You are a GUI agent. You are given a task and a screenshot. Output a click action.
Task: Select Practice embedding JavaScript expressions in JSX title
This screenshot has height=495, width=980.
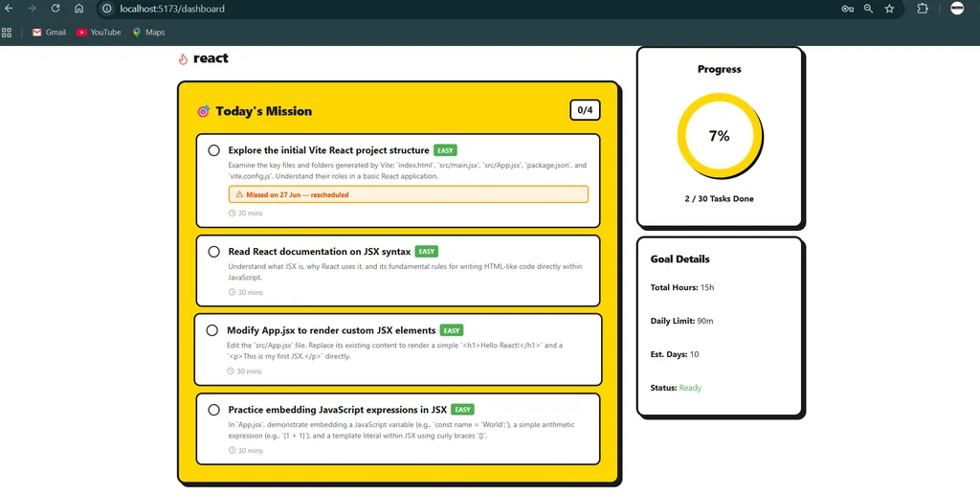click(338, 410)
